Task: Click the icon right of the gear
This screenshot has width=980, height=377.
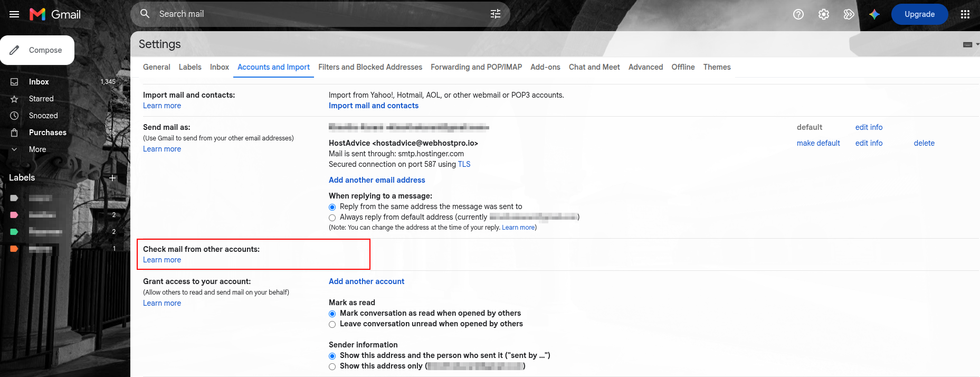Action: (x=849, y=14)
